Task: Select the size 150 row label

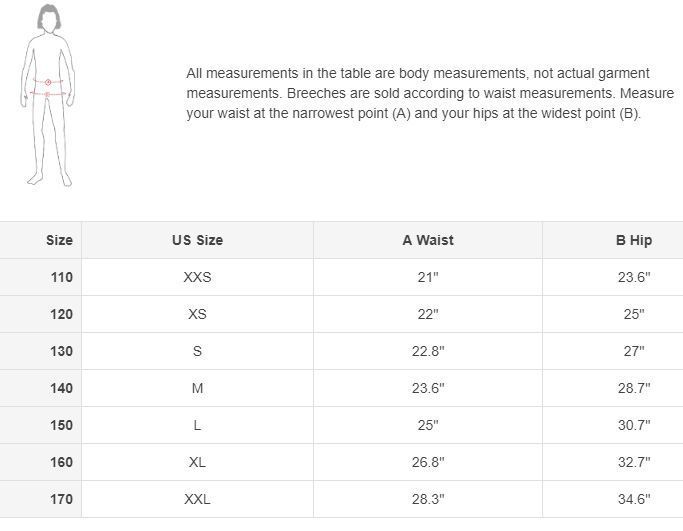Action: [61, 425]
